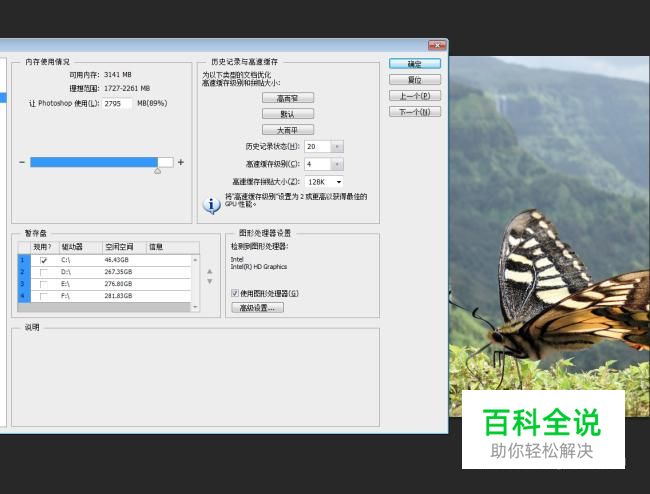Screen dimensions: 650x494
Task: Open the 高速缓存级别 dropdown arrow
Action: tap(337, 164)
